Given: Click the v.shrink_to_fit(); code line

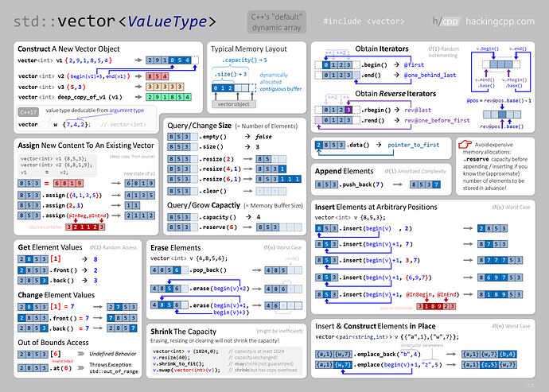Looking at the screenshot, I should 178,363.
